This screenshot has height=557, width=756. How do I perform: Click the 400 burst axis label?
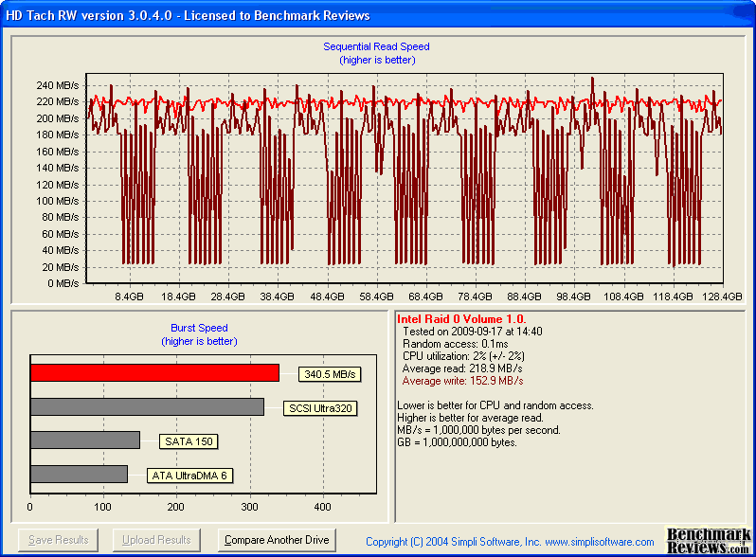click(x=322, y=507)
